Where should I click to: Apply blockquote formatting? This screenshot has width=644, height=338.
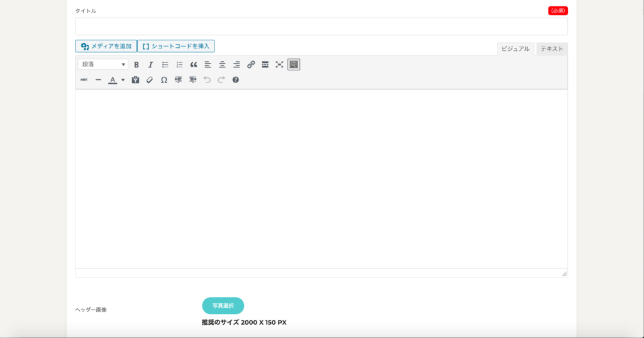coord(194,64)
